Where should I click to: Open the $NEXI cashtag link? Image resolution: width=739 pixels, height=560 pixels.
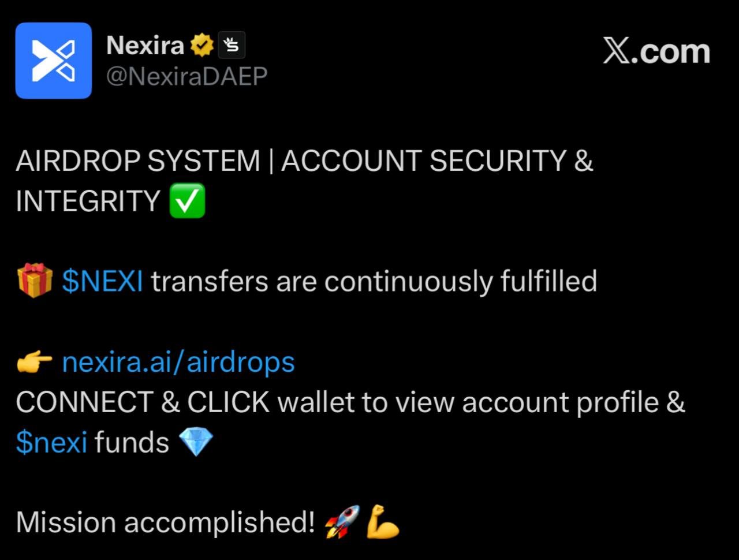tap(103, 281)
